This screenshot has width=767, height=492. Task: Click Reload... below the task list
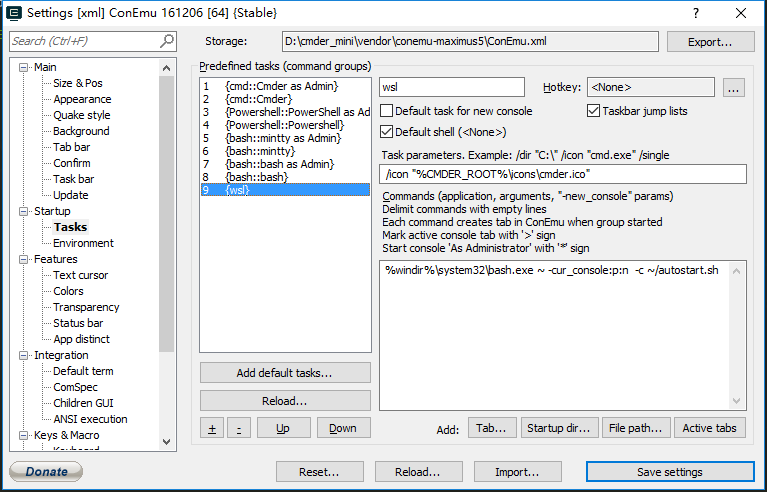tap(285, 401)
